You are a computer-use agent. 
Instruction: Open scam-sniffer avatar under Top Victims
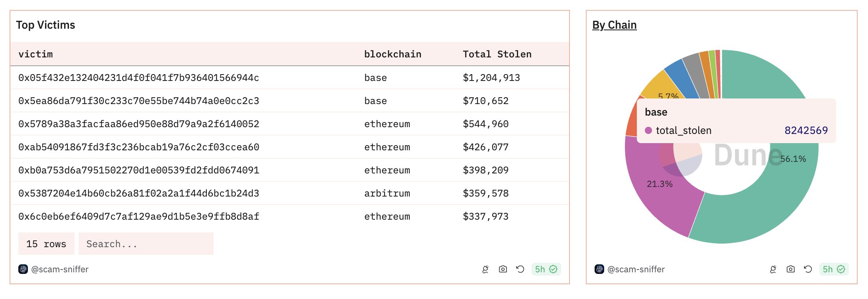point(23,269)
